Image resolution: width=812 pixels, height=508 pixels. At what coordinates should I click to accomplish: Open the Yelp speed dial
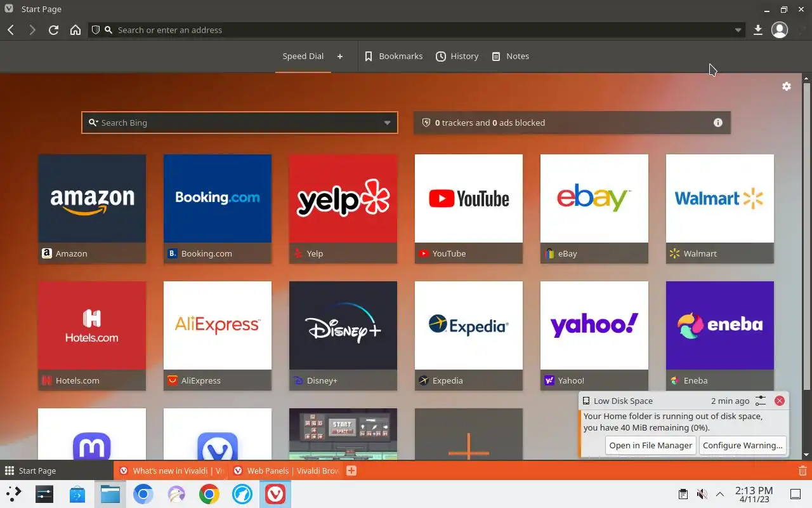click(343, 209)
